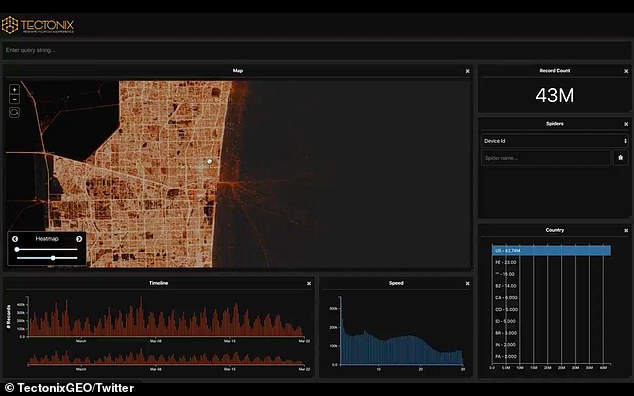Close the Map panel
634x396 pixels.
[x=467, y=71]
